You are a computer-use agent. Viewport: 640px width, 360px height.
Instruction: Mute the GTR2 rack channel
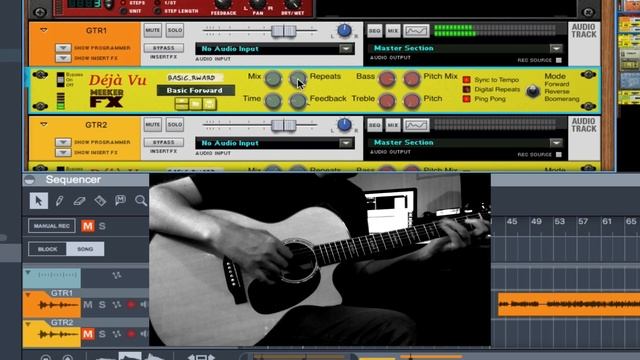153,125
